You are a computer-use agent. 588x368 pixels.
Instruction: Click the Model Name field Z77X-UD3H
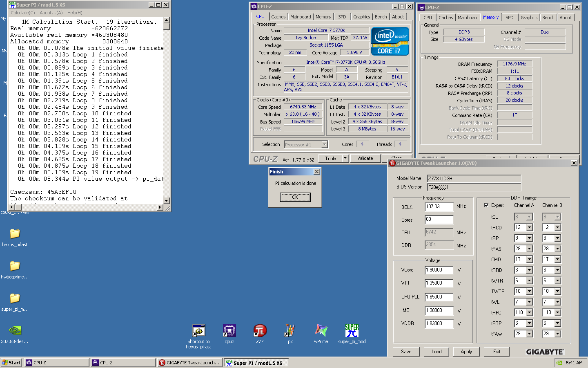[474, 179]
